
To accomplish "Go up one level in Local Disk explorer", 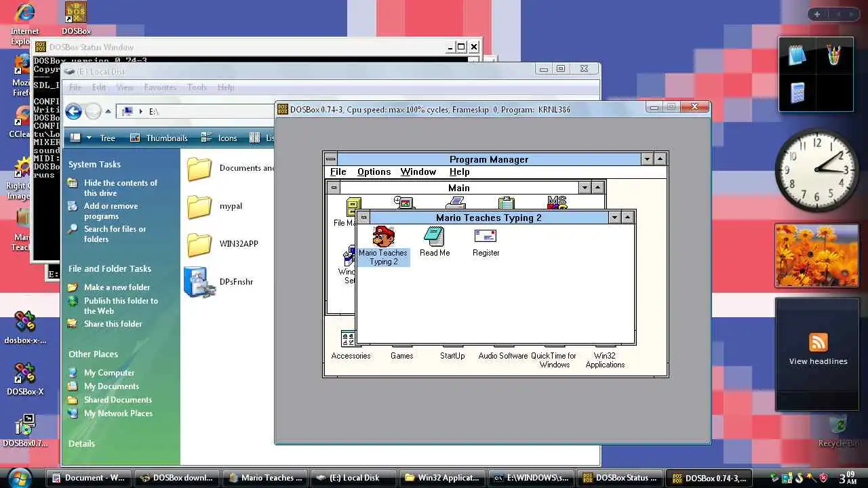I will click(108, 111).
